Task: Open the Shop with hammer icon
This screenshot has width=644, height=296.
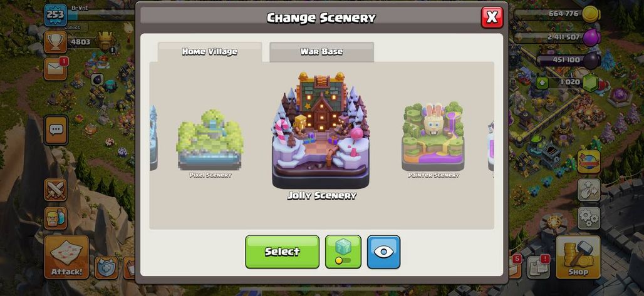Action: (x=578, y=257)
